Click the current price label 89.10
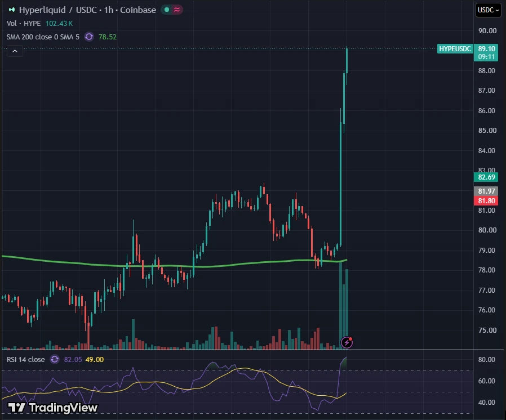Image resolution: width=506 pixels, height=420 pixels. [486, 48]
